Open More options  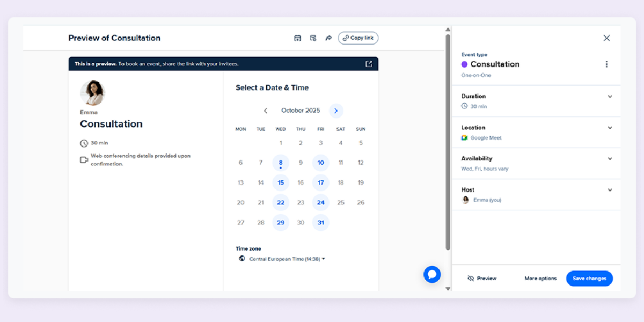pyautogui.click(x=540, y=278)
